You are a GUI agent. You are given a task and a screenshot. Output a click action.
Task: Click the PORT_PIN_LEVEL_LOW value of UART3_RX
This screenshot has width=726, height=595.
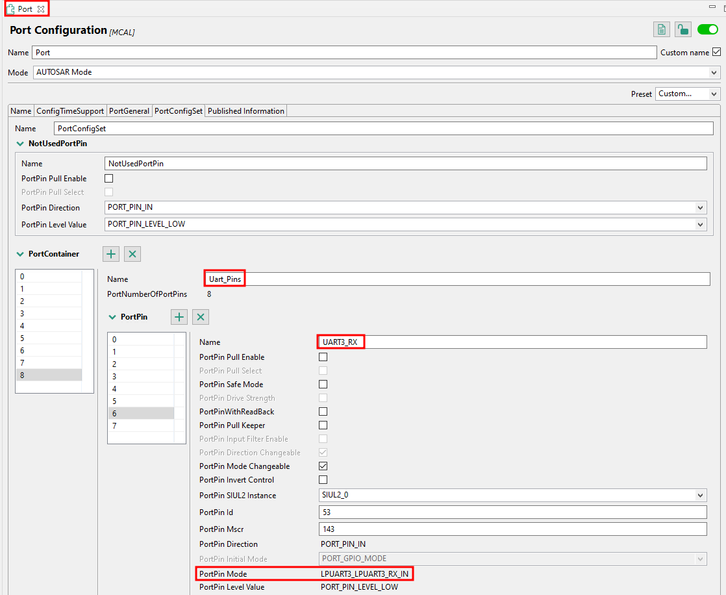[x=359, y=587]
